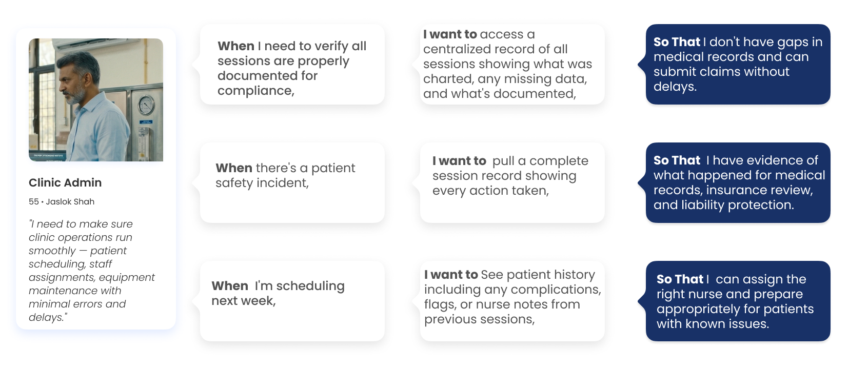Image resolution: width=868 pixels, height=390 pixels.
Task: Click the 'verify all sessions' When card
Action: (292, 65)
